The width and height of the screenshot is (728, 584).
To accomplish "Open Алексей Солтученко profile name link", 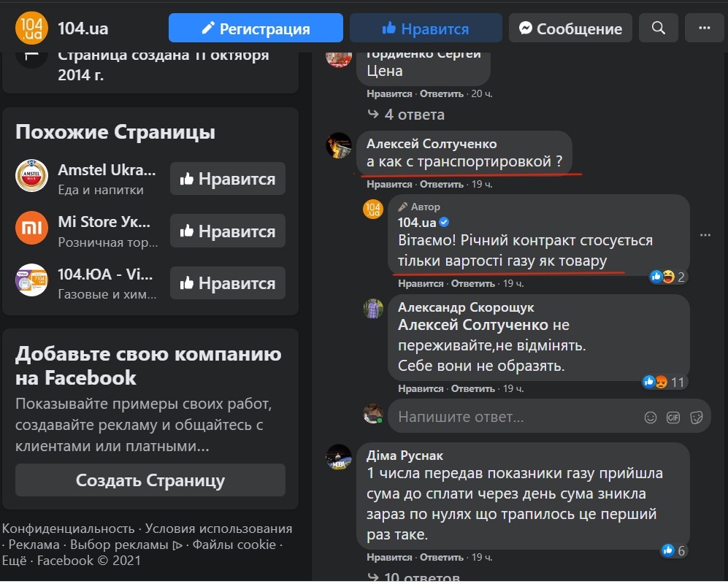I will coord(432,144).
